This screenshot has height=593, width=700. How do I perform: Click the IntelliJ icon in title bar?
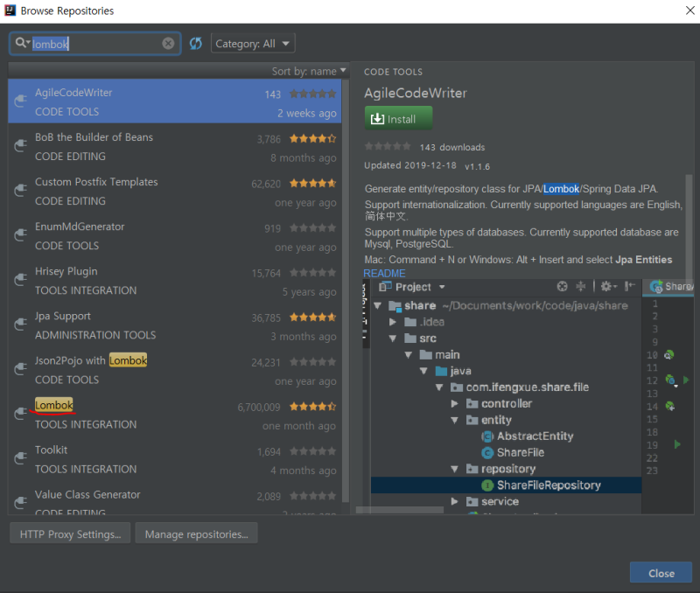(x=10, y=10)
